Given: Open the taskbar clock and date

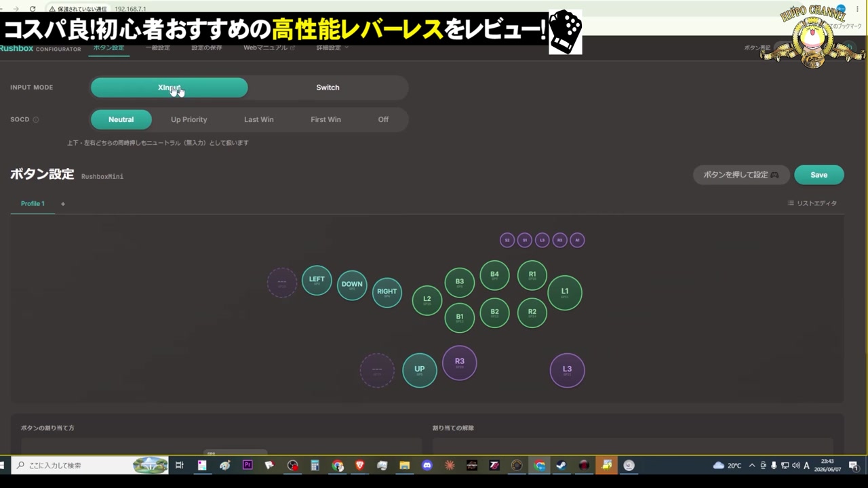Looking at the screenshot, I should click(x=827, y=465).
